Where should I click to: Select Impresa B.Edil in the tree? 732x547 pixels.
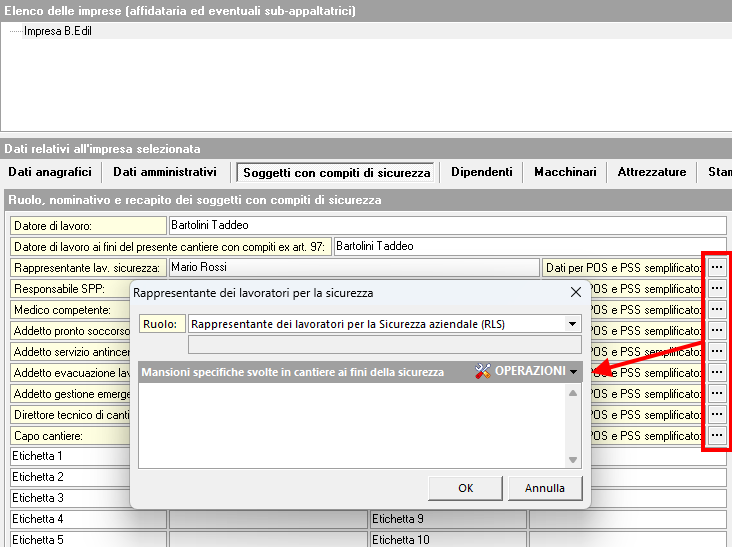pos(58,31)
